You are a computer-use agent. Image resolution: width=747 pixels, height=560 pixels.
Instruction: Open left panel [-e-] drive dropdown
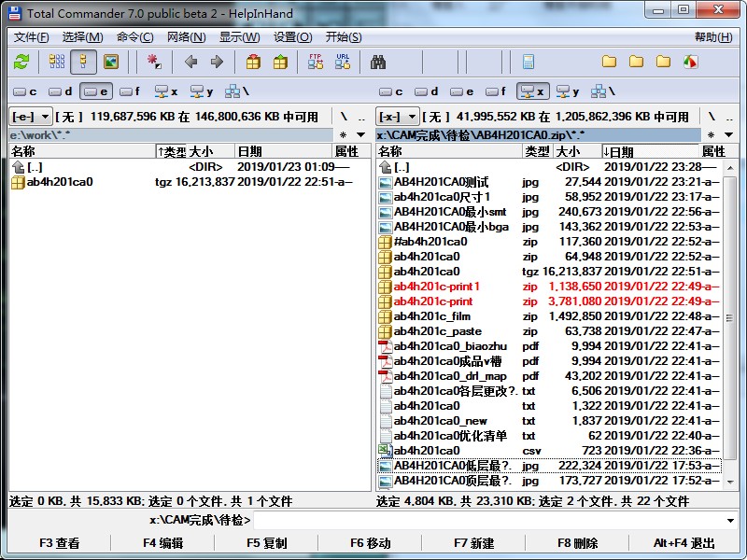point(31,116)
